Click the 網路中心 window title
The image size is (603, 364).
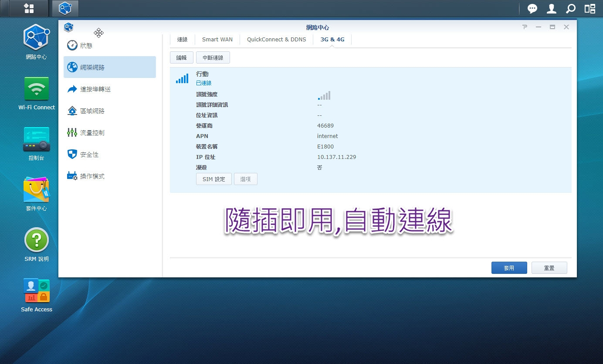(318, 27)
